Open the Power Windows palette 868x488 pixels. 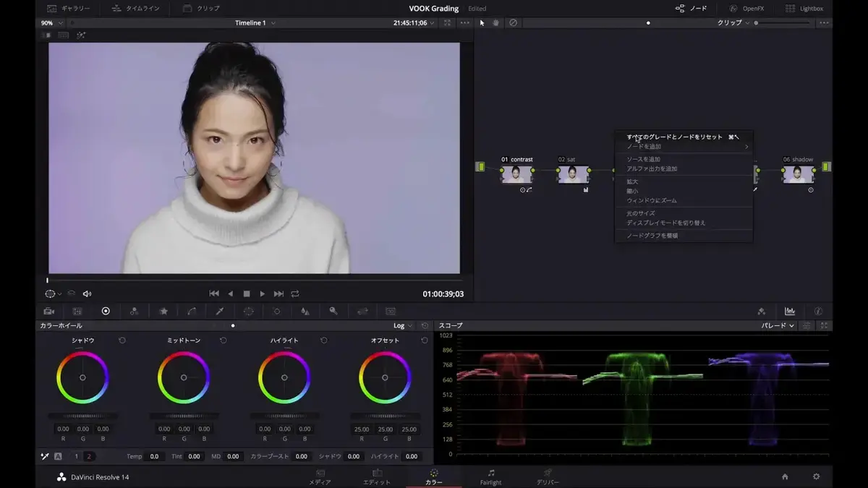click(248, 311)
